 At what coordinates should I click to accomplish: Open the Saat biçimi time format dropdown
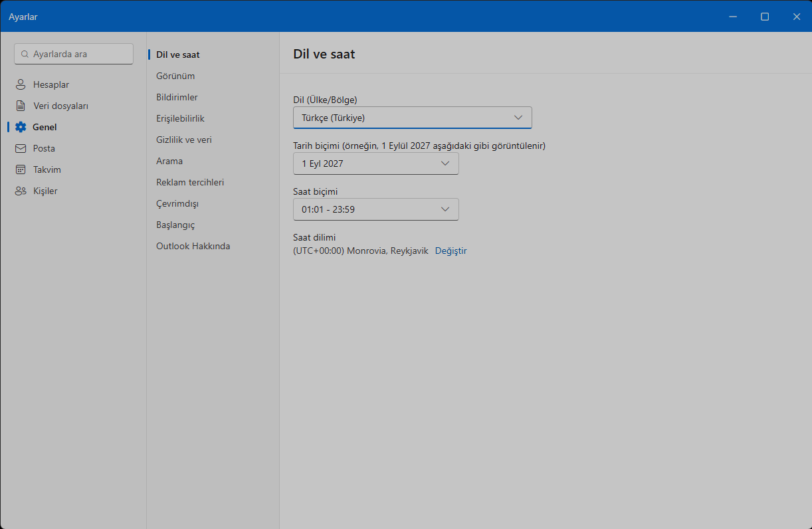click(x=376, y=209)
